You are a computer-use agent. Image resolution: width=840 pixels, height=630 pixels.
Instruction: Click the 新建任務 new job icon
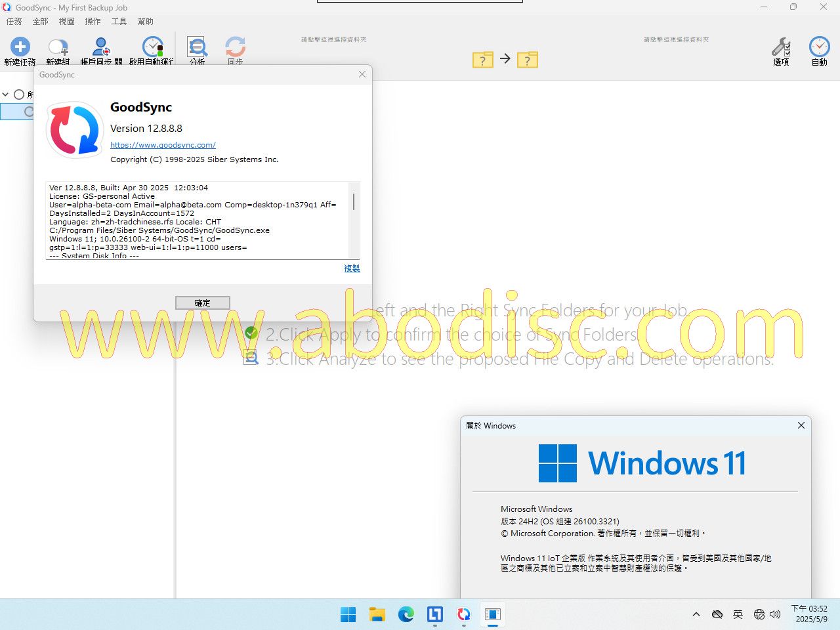20,47
